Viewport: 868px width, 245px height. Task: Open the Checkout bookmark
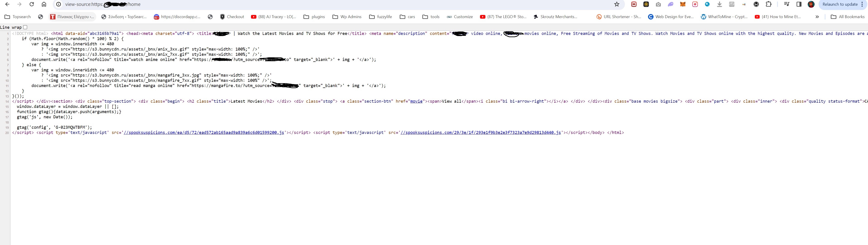(232, 17)
